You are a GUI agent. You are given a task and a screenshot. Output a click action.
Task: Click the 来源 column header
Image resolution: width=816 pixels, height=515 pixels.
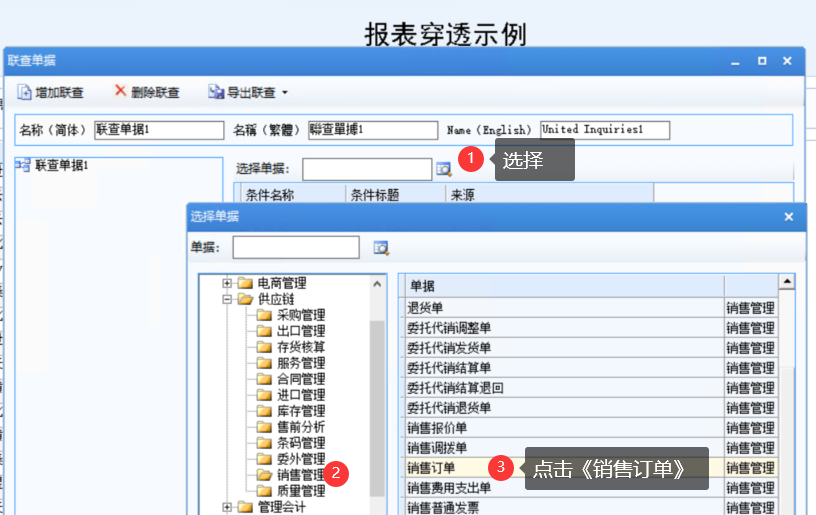[x=550, y=195]
